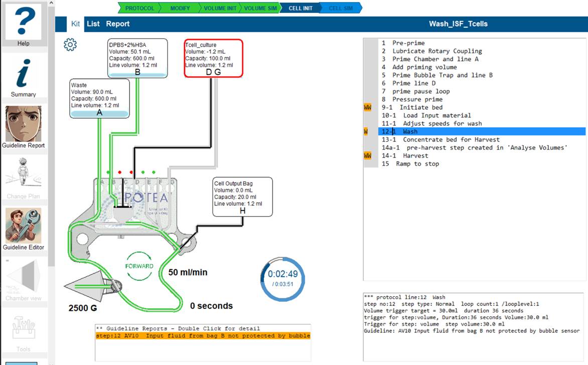Switch to the Report tab

[x=117, y=24]
